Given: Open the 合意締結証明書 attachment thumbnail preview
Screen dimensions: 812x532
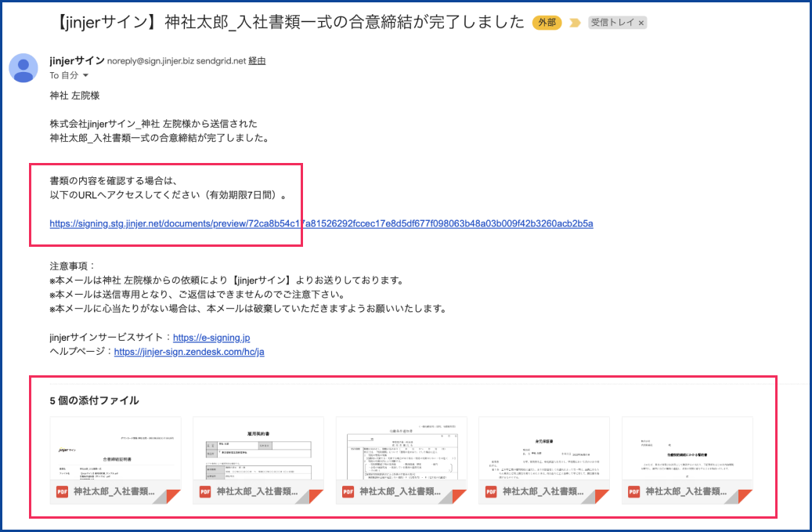Looking at the screenshot, I should [115, 451].
